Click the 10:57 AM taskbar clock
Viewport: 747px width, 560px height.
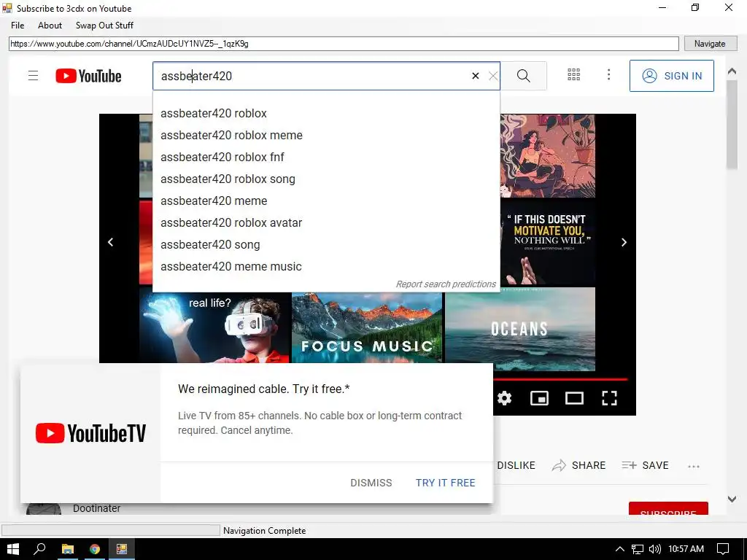(686, 549)
